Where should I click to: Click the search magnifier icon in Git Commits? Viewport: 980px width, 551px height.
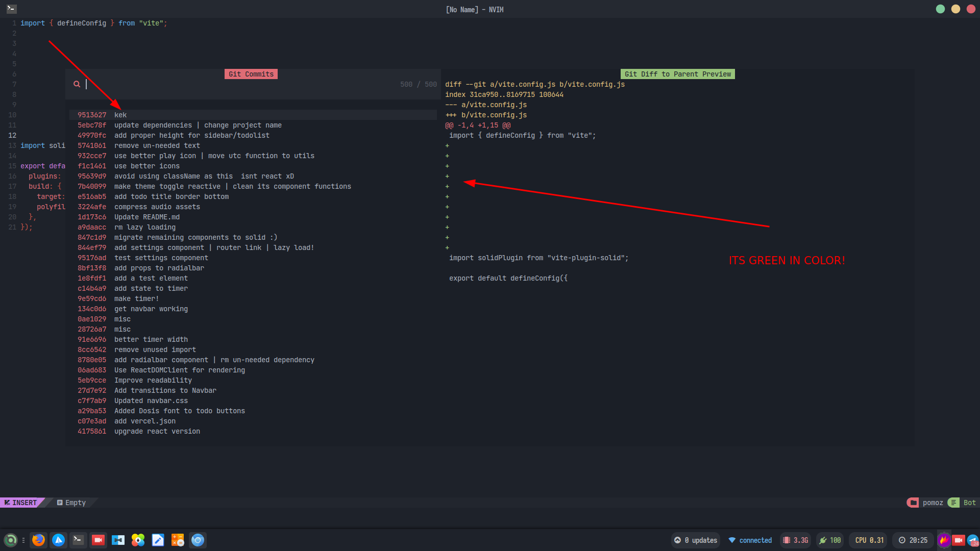click(x=77, y=84)
